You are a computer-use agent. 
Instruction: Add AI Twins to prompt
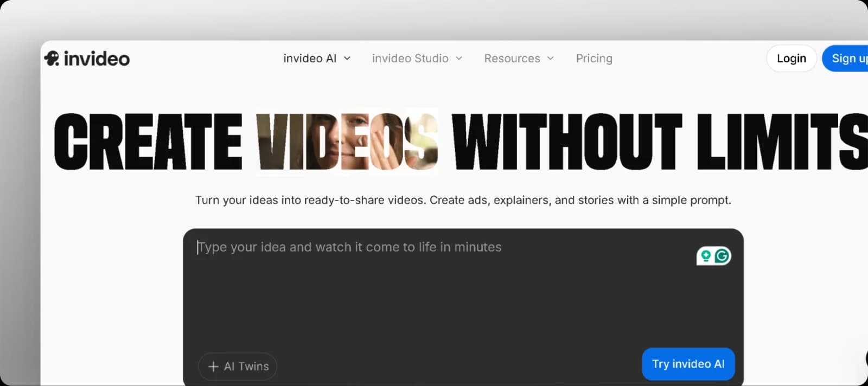238,366
